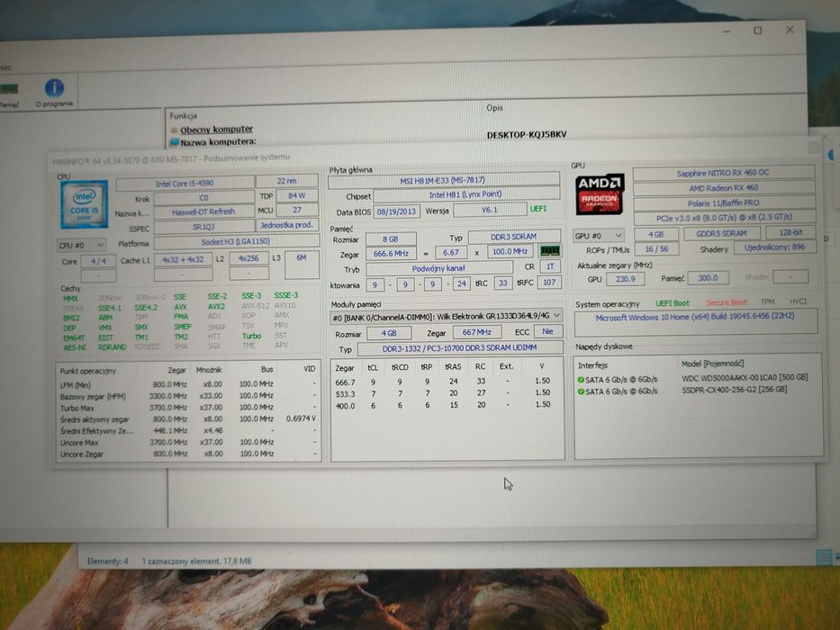
Task: Click the WDC WD5000AAKX drive entry
Action: (745, 378)
